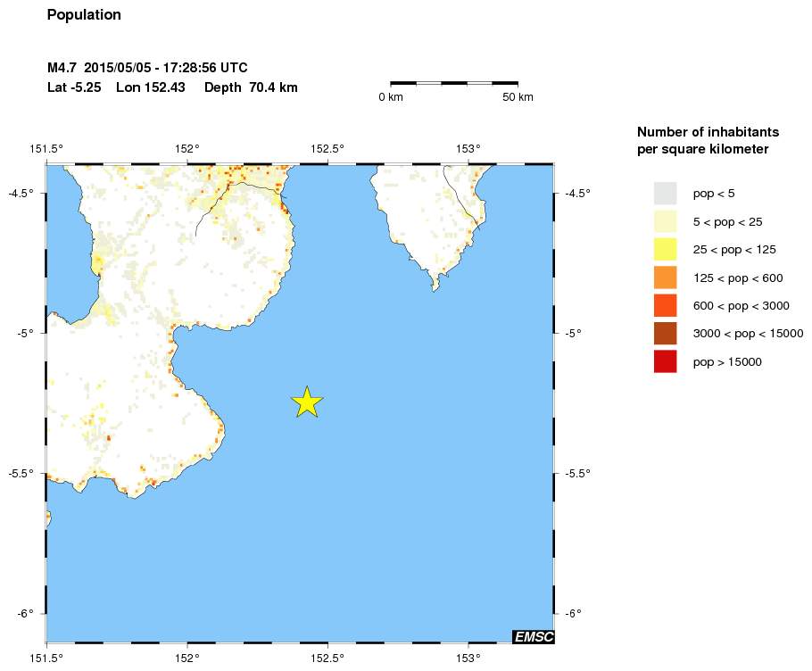This screenshot has width=812, height=671.
Task: Select the gray 'pop < 5' legend swatch
Action: (665, 193)
